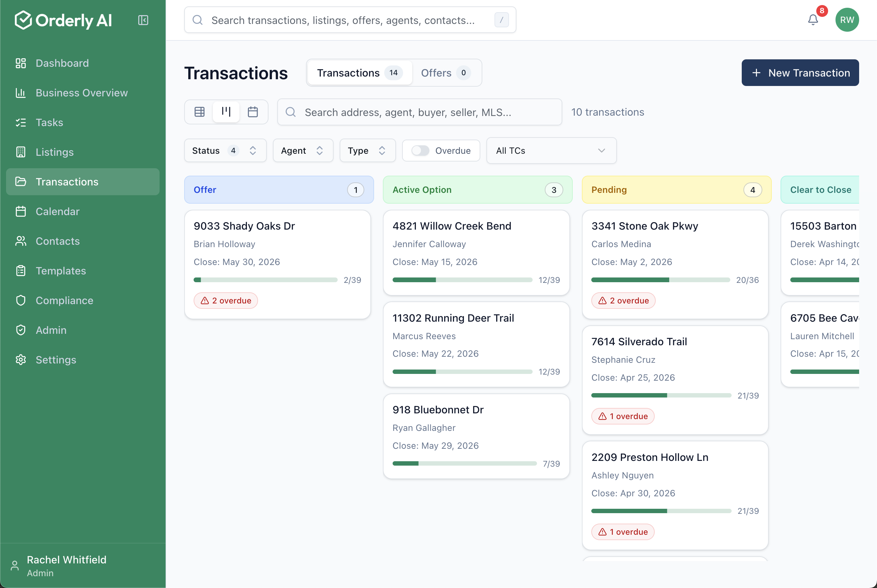Switch to the Offers tab
Screen dimensions: 877x588
(x=446, y=73)
